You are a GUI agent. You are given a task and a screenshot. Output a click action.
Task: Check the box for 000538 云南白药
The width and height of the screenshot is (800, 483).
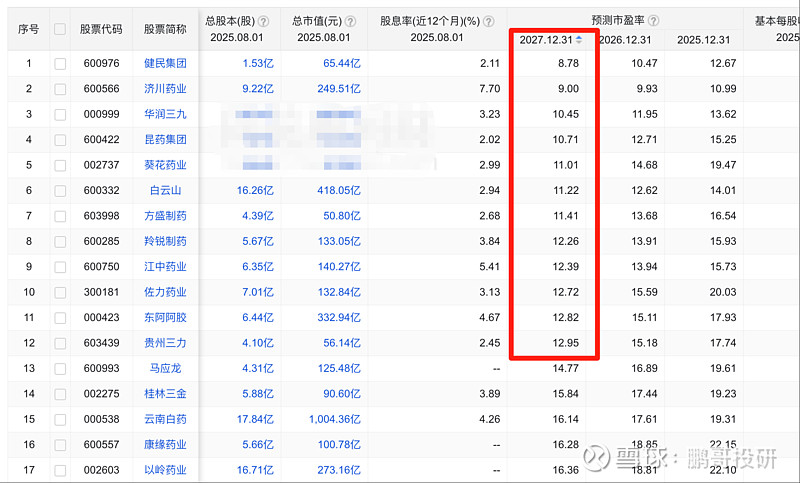60,420
